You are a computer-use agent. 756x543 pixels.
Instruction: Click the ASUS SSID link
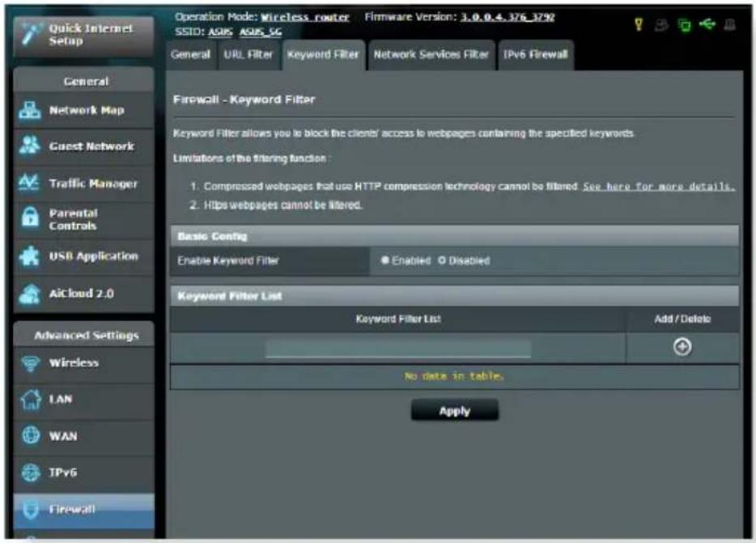click(x=220, y=32)
